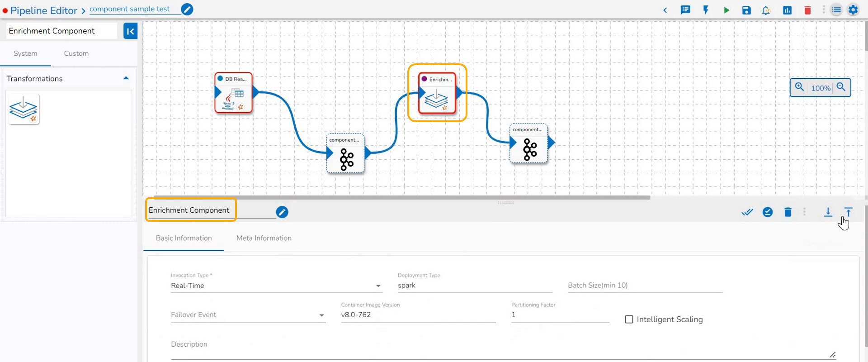Zoom out on the canvas with the minus magnifier
This screenshot has height=362, width=868.
click(x=841, y=87)
